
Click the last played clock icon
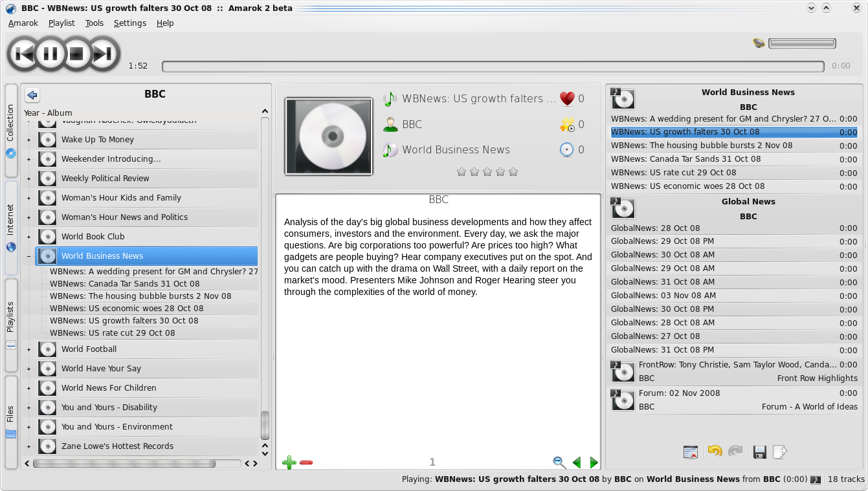567,150
